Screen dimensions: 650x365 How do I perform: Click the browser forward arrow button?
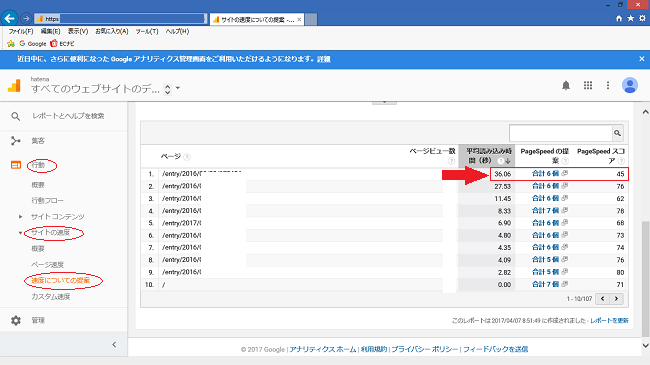26,19
